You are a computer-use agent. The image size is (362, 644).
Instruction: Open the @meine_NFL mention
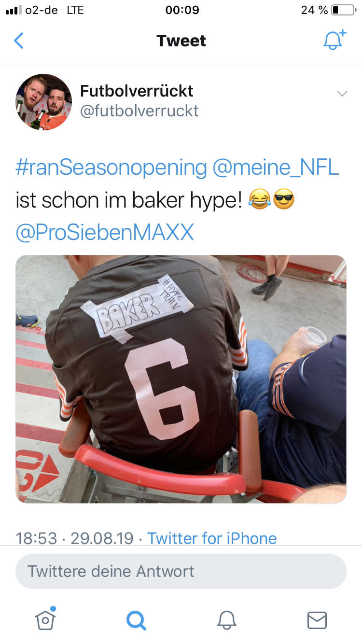(276, 168)
